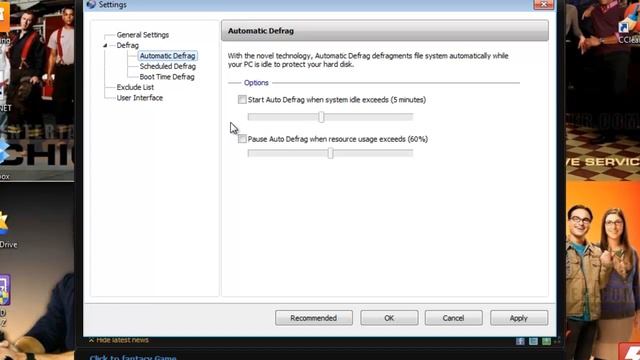Image resolution: width=640 pixels, height=360 pixels.
Task: Cancel the Settings dialog
Action: click(x=453, y=318)
